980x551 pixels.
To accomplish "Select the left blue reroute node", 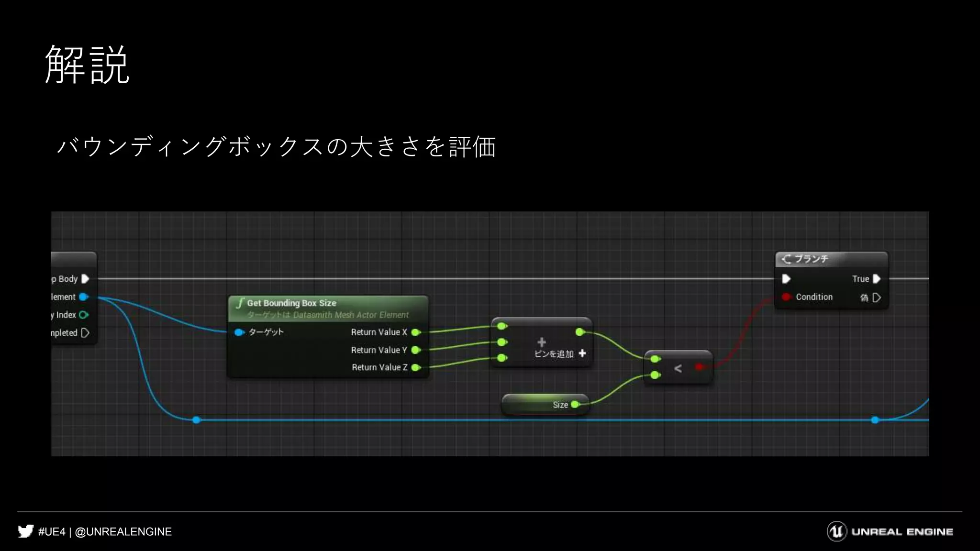I will 196,420.
